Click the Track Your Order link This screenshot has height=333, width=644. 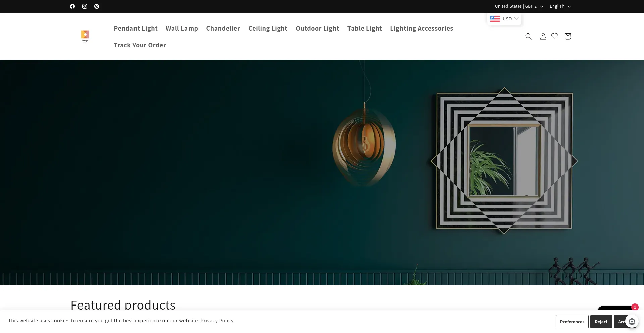pyautogui.click(x=140, y=45)
